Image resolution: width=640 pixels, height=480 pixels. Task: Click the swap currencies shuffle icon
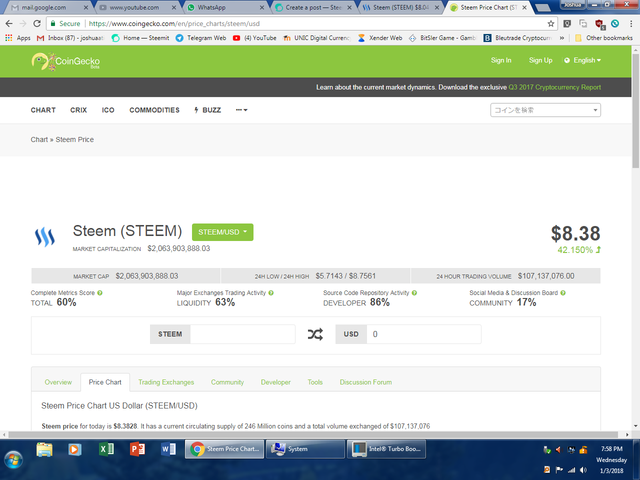(x=315, y=334)
